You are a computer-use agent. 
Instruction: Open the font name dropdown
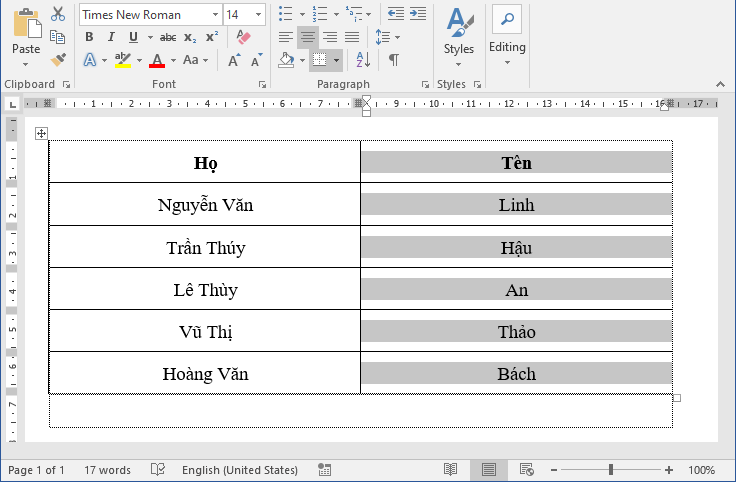pos(215,15)
